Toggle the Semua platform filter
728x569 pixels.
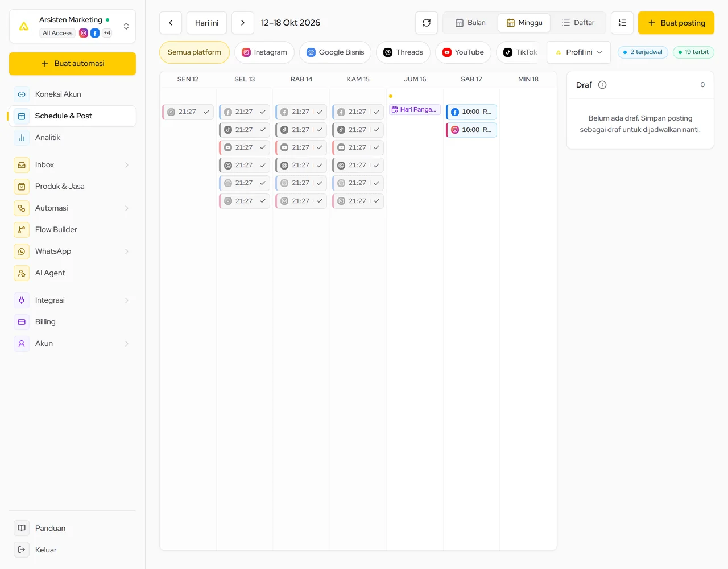coord(195,52)
